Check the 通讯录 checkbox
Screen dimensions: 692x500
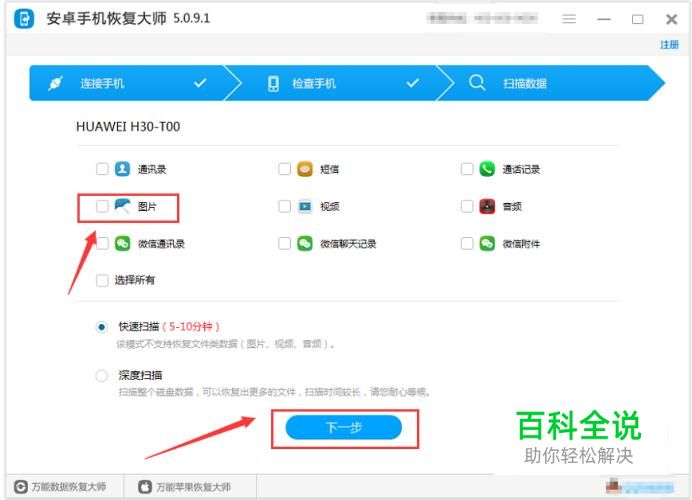pyautogui.click(x=102, y=169)
